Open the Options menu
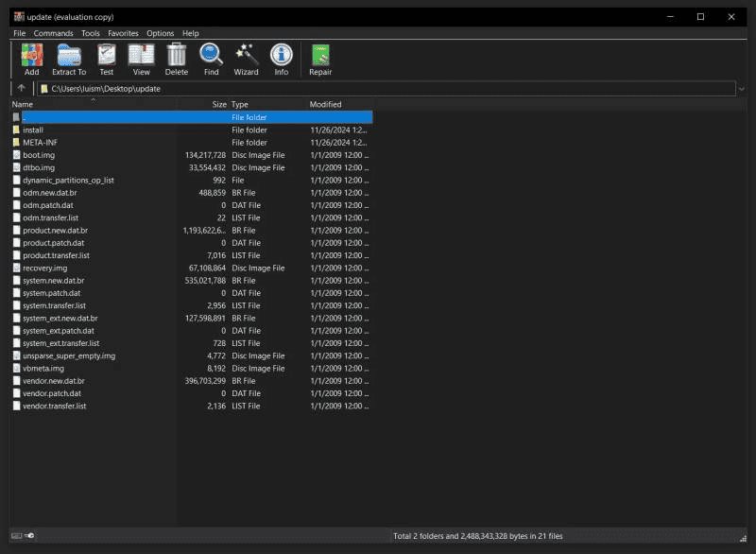This screenshot has height=554, width=756. click(x=160, y=33)
